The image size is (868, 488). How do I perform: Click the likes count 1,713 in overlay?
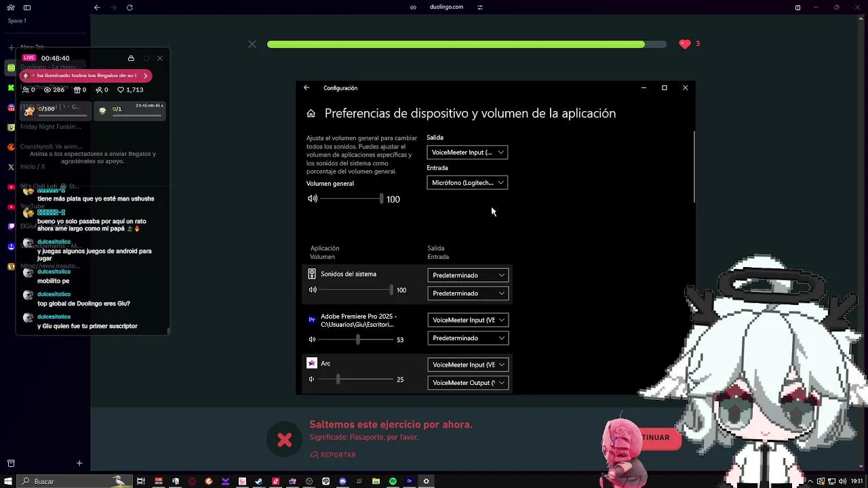click(x=130, y=89)
